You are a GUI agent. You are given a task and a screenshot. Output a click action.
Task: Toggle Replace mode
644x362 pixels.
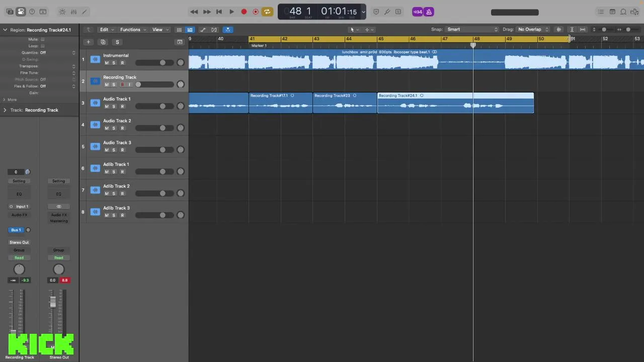coord(376,12)
